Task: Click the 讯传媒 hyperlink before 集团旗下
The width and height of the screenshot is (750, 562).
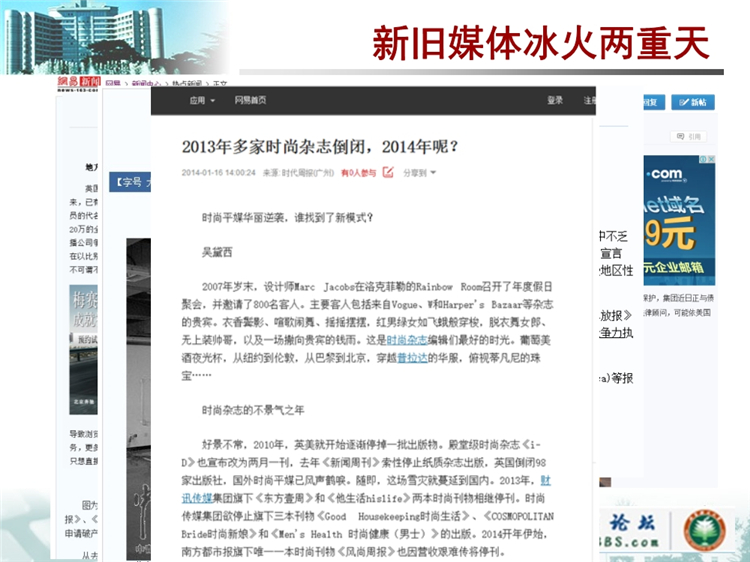Action: (x=197, y=498)
